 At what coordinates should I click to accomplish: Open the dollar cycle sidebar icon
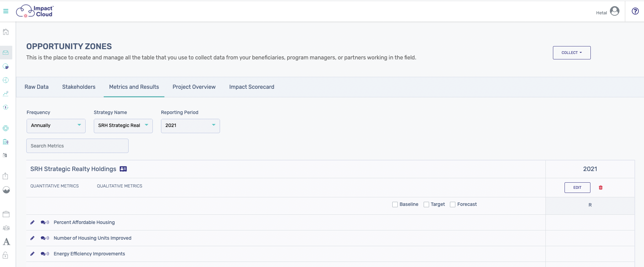pyautogui.click(x=6, y=107)
